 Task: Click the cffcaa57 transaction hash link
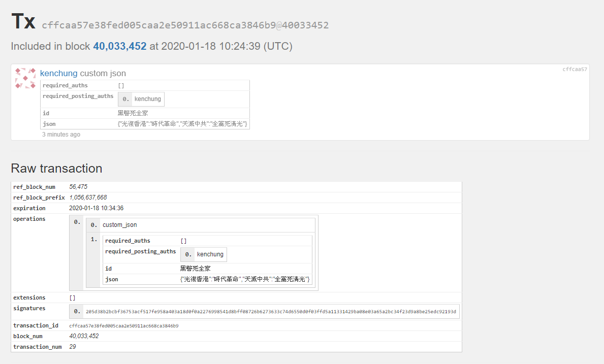(x=575, y=69)
